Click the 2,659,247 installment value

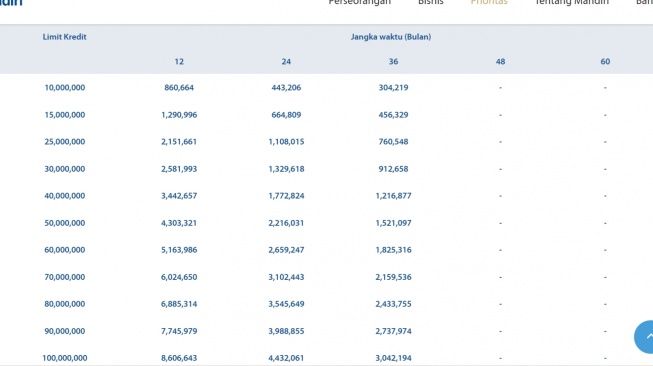[x=286, y=250]
